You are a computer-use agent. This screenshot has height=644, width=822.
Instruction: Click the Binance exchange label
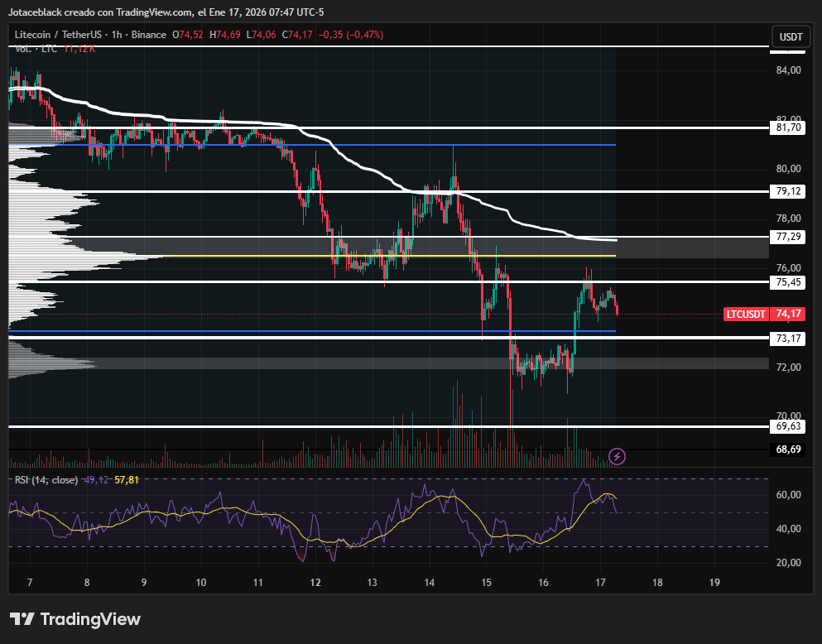(x=148, y=35)
